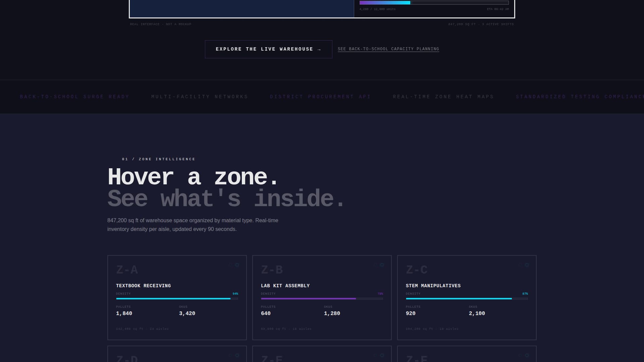Viewport: 644px width, 362px height.
Task: Click the 94% density value on Z-A
Action: click(235, 294)
